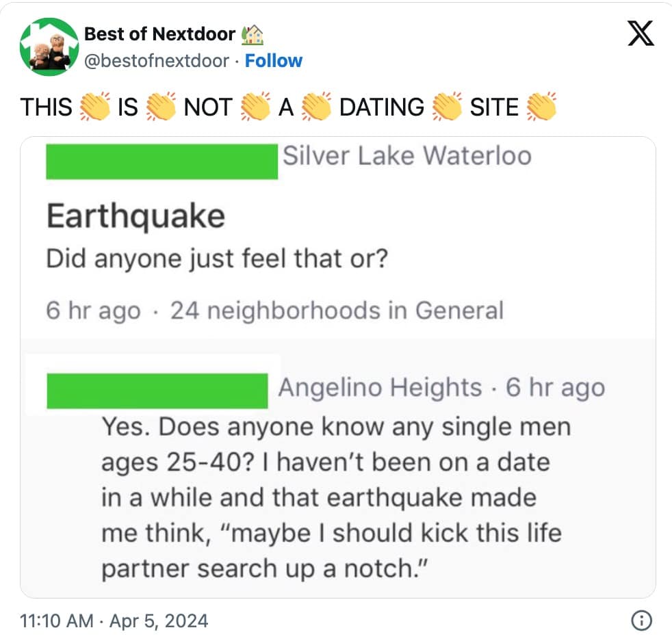
Task: Click "24 neighborhoods in General" text
Action: (337, 311)
